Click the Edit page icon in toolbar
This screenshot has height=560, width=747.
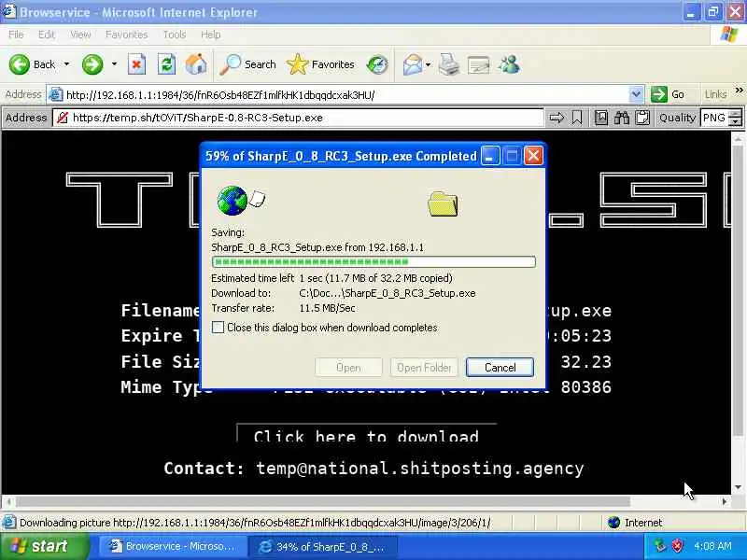click(x=478, y=64)
